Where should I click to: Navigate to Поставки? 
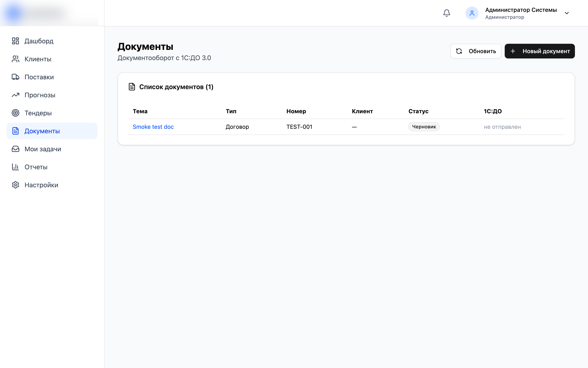pyautogui.click(x=52, y=77)
